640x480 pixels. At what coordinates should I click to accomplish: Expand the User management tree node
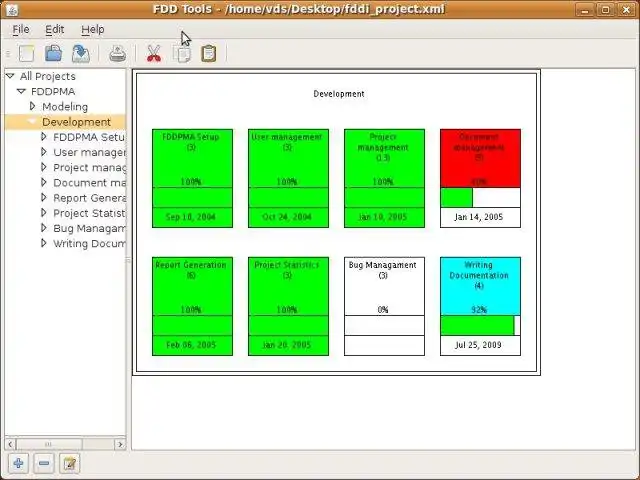click(x=44, y=152)
